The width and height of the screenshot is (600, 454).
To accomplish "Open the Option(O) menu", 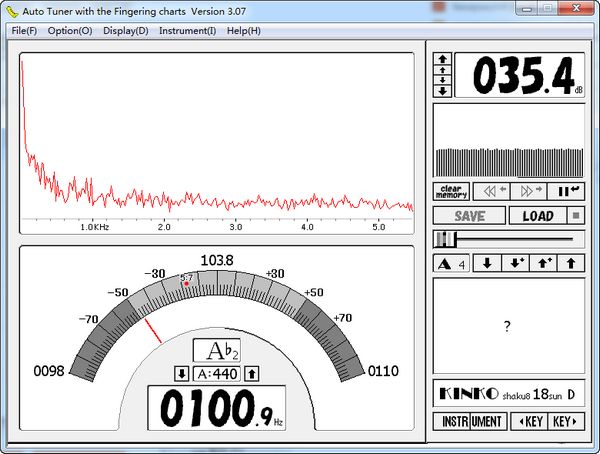I will tap(70, 30).
